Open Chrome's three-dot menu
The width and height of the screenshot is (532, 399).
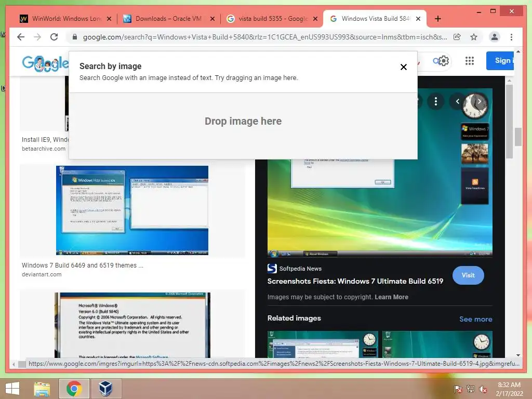tap(511, 37)
